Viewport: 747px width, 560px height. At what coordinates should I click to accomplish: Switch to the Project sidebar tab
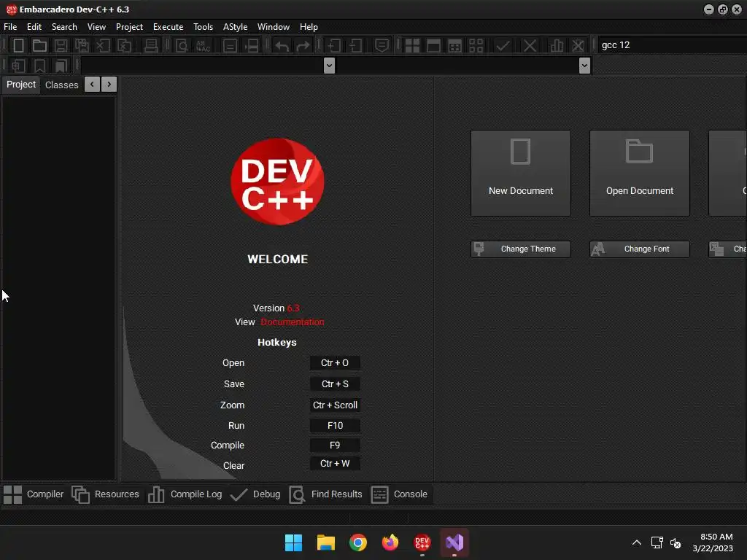click(21, 85)
